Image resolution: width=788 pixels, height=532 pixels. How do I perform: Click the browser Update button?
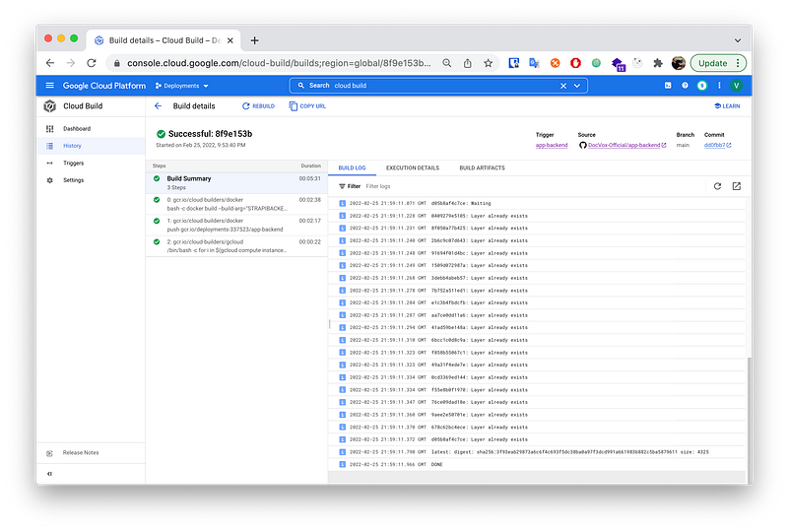point(718,63)
